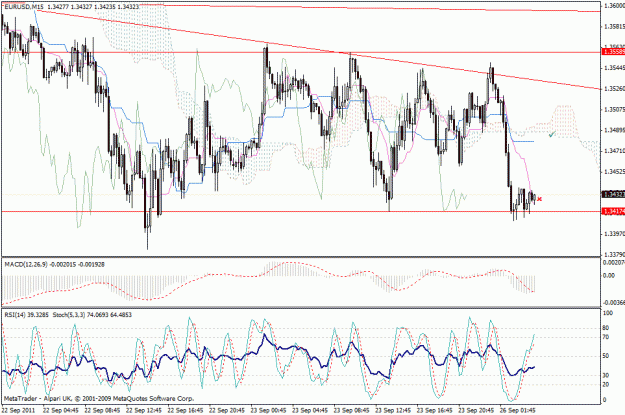Click the 22 Sep 16:45 time label
The image size is (625, 415).
[x=185, y=410]
